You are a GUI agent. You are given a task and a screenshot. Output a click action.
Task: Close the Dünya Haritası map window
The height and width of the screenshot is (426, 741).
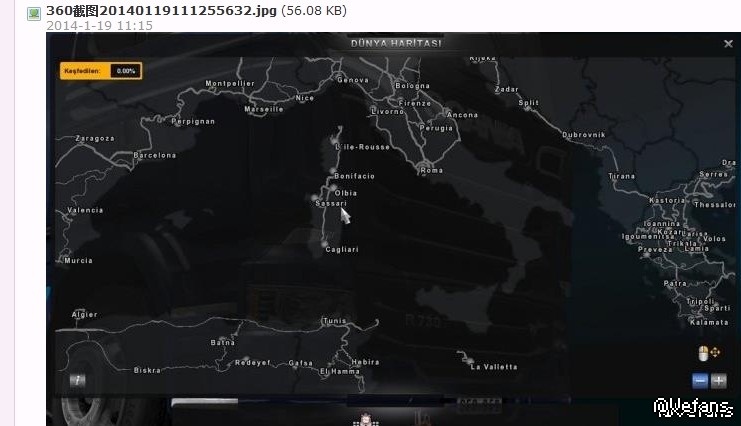[728, 44]
